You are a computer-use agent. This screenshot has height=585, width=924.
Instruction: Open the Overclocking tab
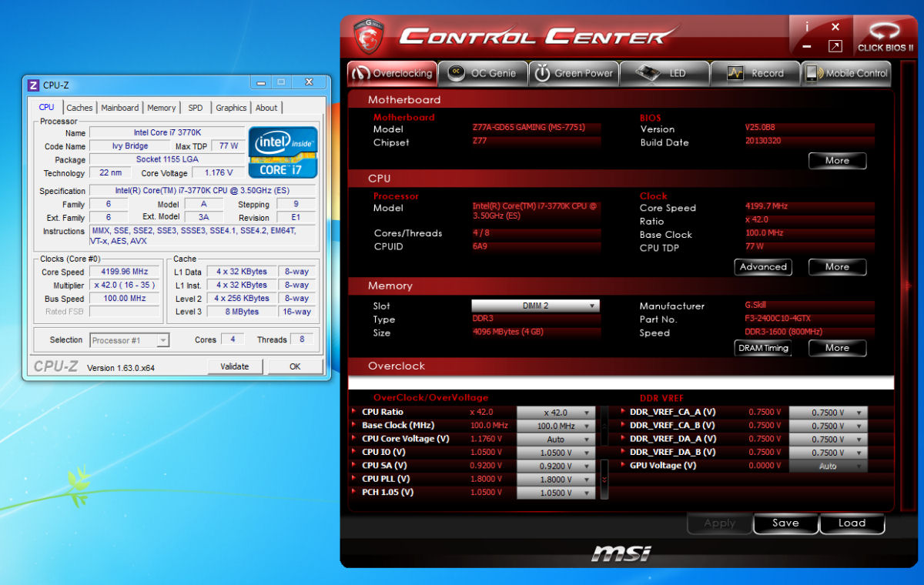coord(392,73)
